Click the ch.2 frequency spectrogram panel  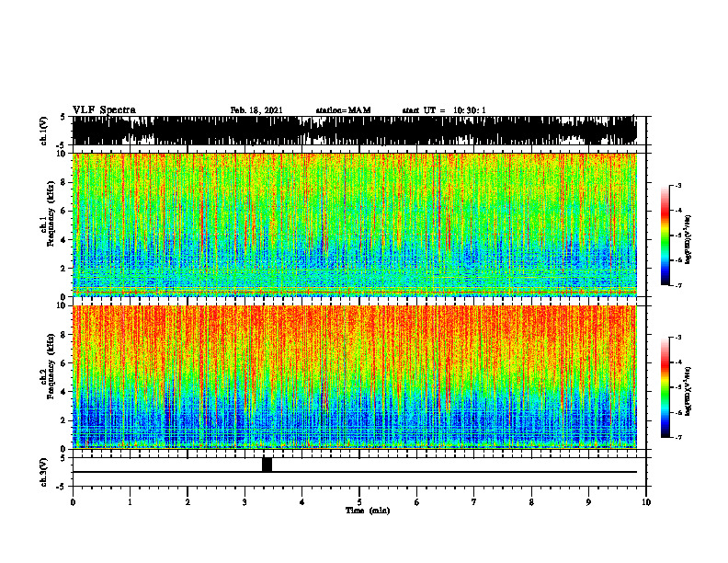click(x=355, y=377)
